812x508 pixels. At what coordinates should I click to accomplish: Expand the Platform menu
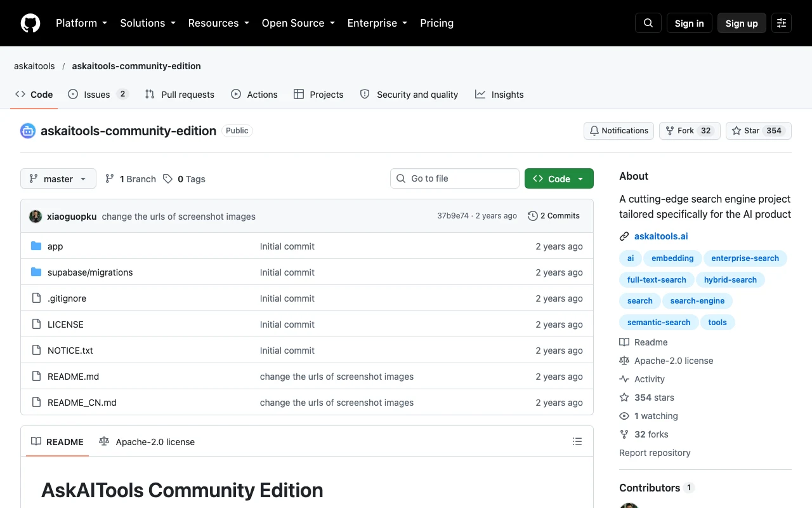[81, 23]
